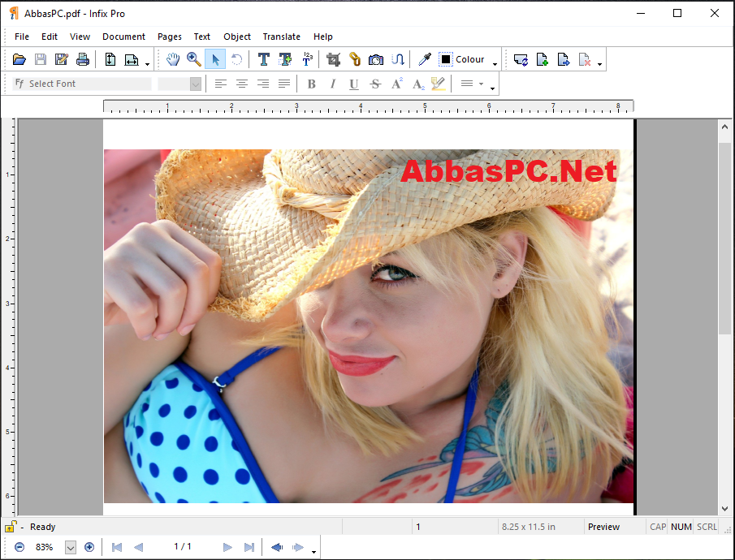Click the black Colour swatch

point(446,59)
